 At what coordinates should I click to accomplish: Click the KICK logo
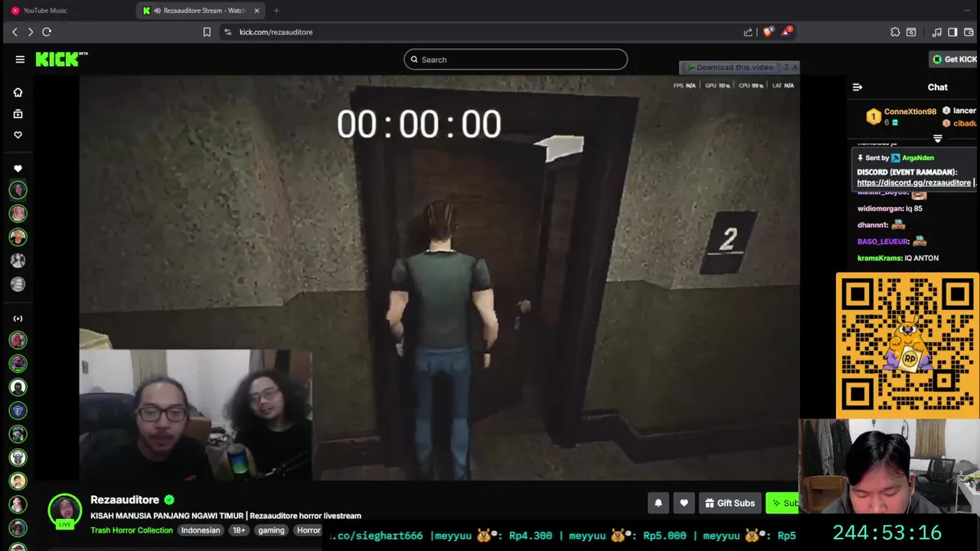(x=61, y=59)
